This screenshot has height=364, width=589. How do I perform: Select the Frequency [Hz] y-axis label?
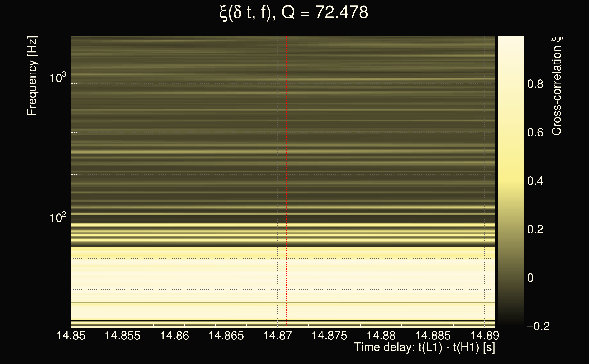point(32,76)
